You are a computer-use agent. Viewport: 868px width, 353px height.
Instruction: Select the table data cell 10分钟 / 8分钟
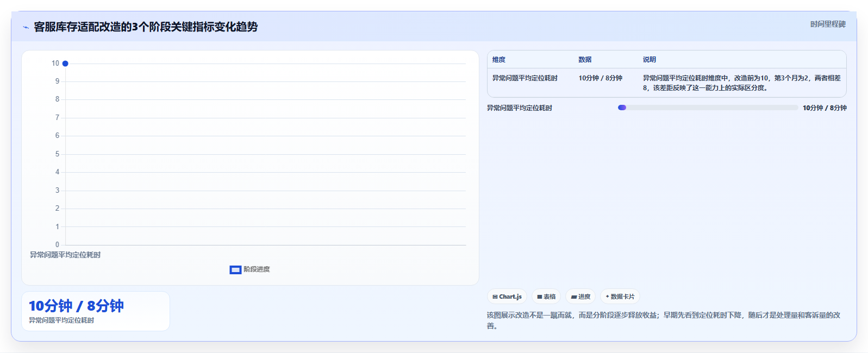tap(601, 78)
